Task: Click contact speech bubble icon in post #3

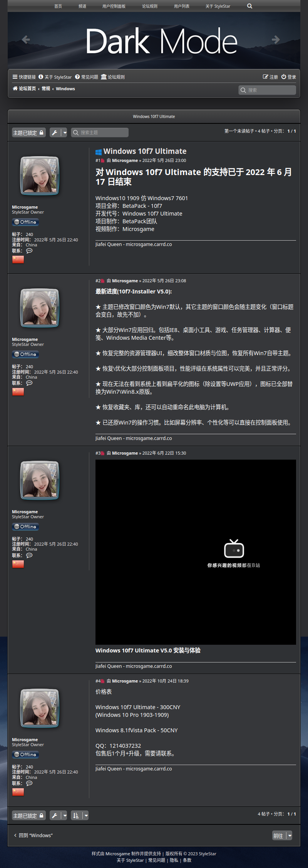Action: pyautogui.click(x=29, y=556)
